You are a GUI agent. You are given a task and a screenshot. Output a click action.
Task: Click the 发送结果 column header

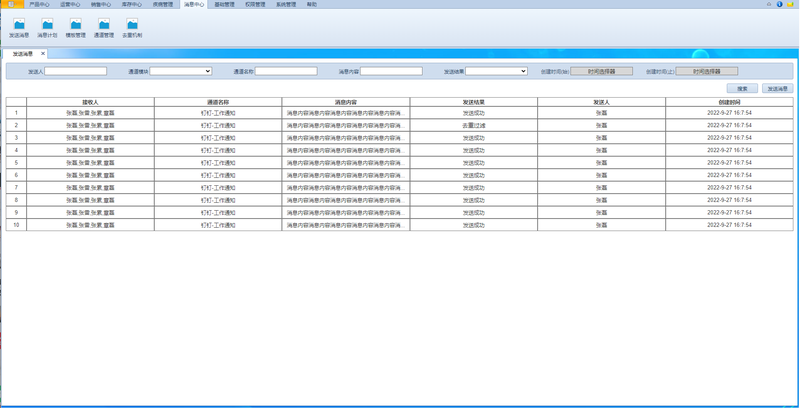tap(473, 102)
